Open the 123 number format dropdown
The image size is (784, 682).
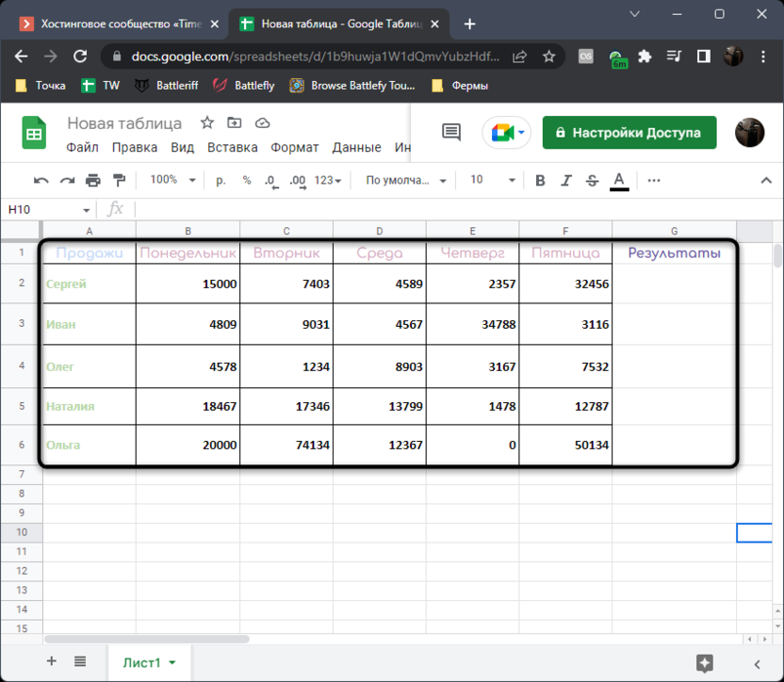[x=328, y=181]
